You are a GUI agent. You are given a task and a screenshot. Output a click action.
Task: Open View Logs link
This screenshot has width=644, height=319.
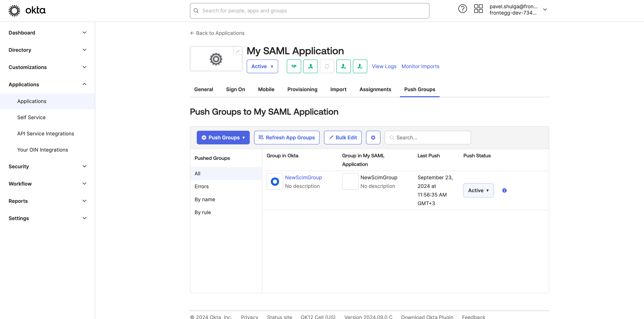point(384,66)
